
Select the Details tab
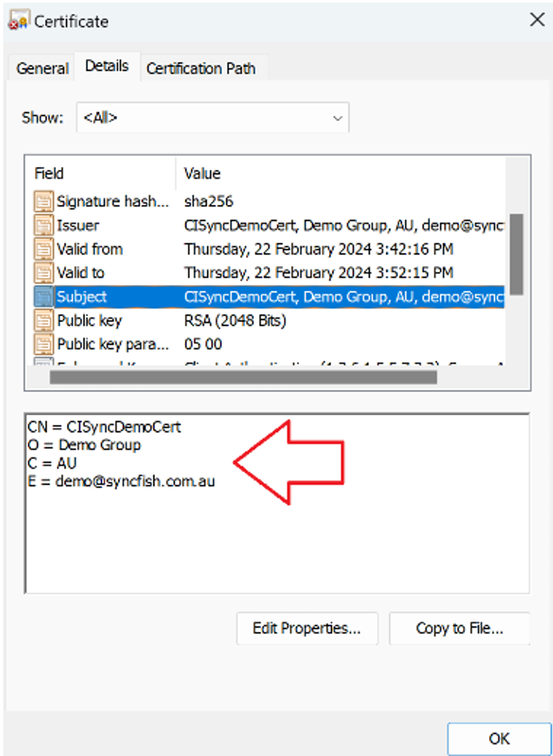[x=107, y=66]
